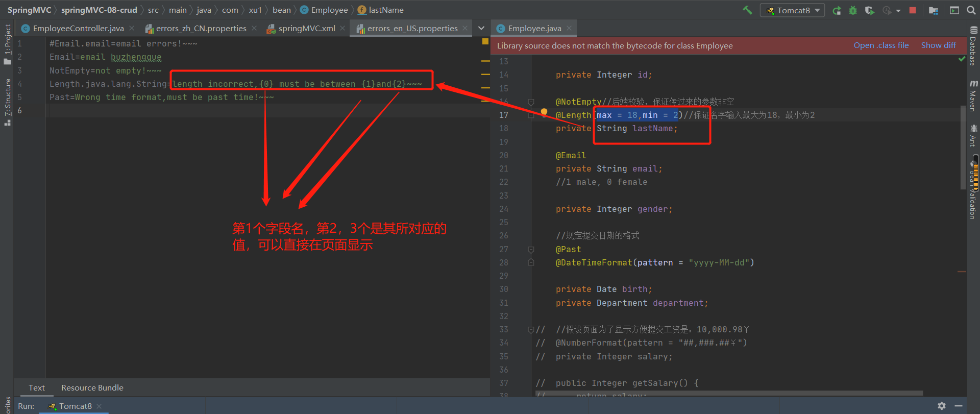Image resolution: width=980 pixels, height=414 pixels.
Task: Click 'private Department department;' line
Action: click(632, 303)
